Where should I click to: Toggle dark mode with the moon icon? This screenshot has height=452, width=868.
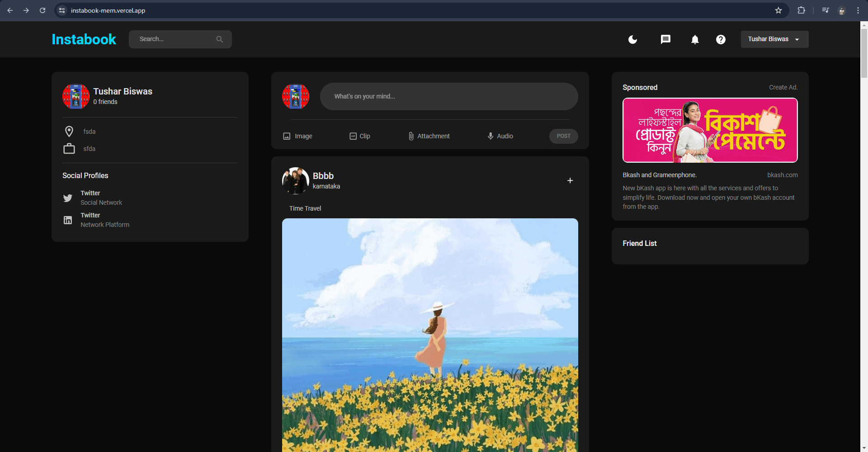(x=632, y=39)
